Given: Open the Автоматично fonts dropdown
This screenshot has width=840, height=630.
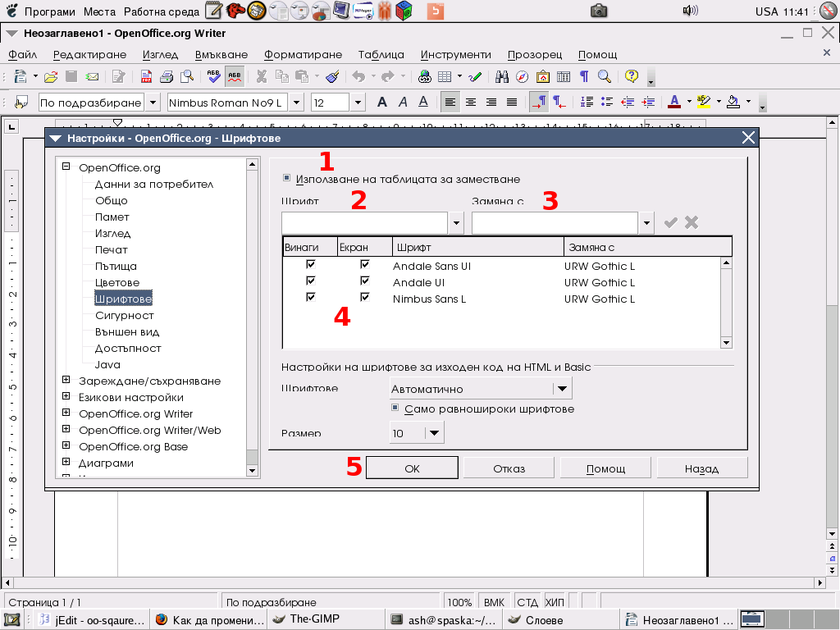Looking at the screenshot, I should point(562,389).
